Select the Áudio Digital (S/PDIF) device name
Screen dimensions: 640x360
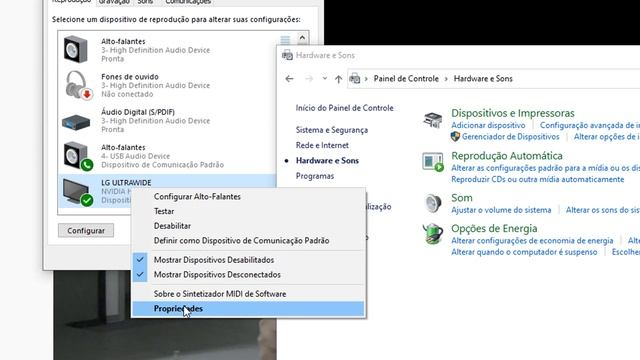[138, 112]
